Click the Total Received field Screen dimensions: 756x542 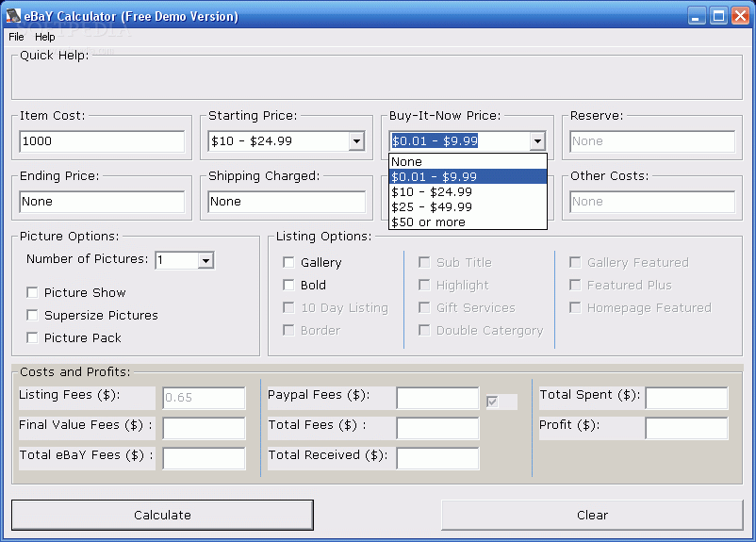[x=437, y=458]
